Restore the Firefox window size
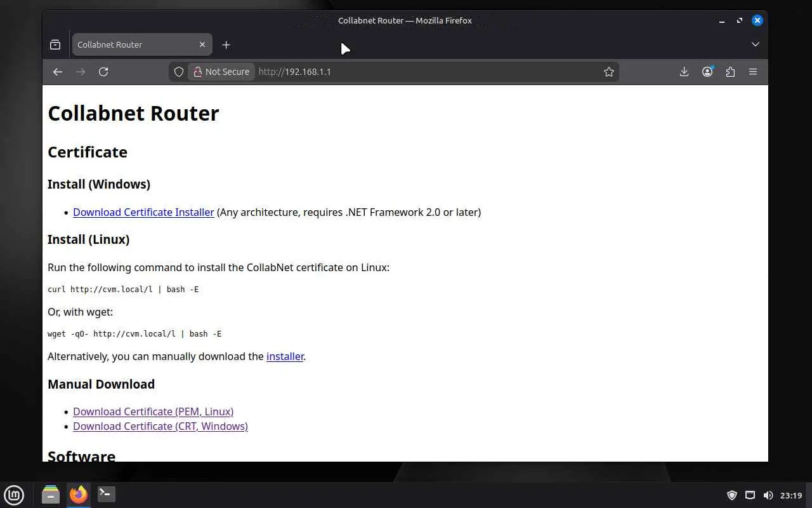The height and width of the screenshot is (508, 812). click(740, 20)
